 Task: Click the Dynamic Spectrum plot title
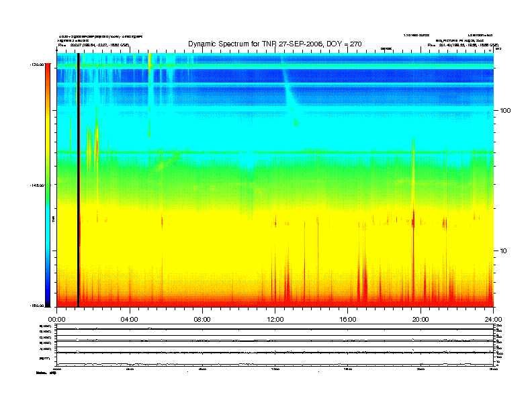coord(275,44)
